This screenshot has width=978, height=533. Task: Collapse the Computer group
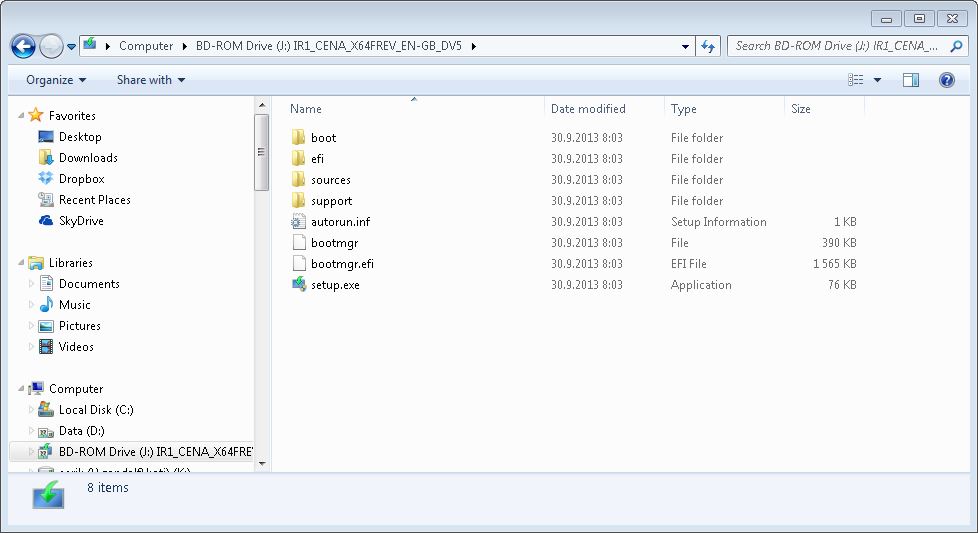[21, 388]
